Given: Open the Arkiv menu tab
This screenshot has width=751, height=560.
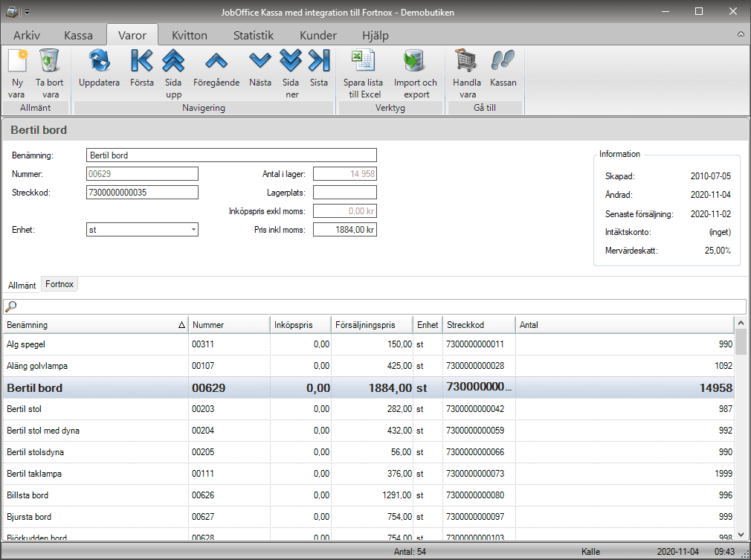Looking at the screenshot, I should pos(26,35).
